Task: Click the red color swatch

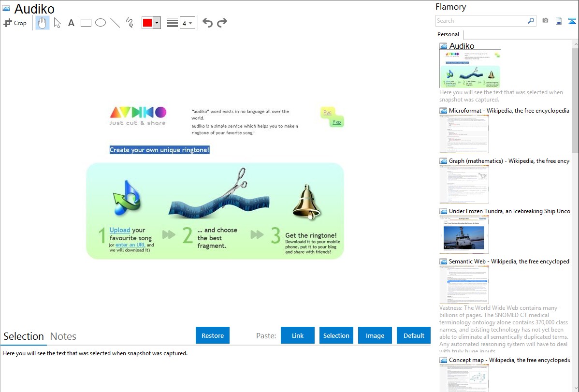Action: click(147, 23)
